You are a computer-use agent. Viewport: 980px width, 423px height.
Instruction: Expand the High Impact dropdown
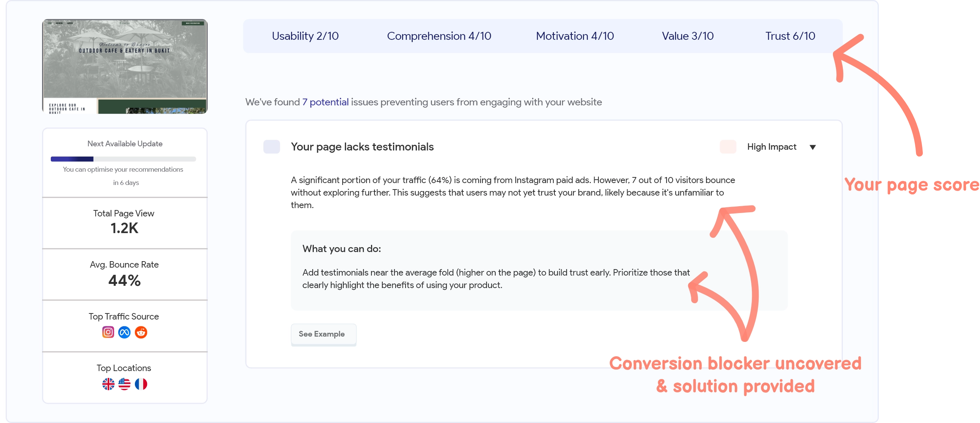click(812, 147)
